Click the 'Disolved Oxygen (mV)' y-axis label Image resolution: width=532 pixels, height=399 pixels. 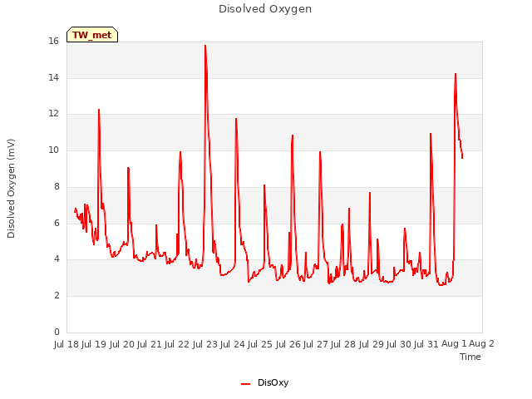[11, 189]
